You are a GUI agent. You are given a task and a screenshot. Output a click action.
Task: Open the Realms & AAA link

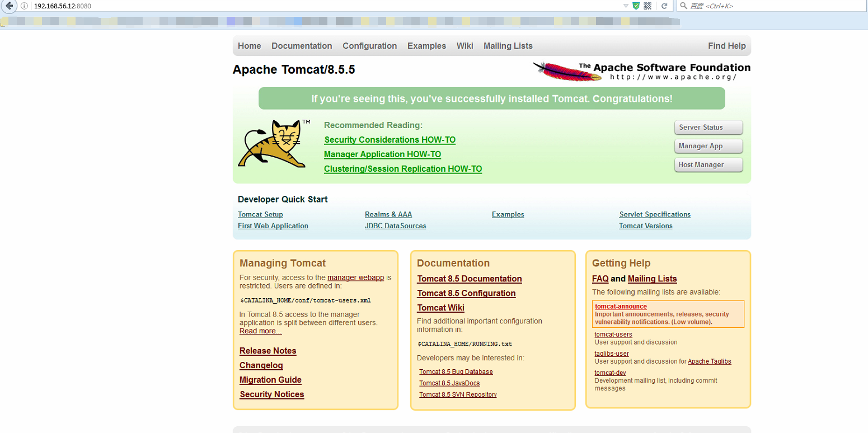(388, 214)
